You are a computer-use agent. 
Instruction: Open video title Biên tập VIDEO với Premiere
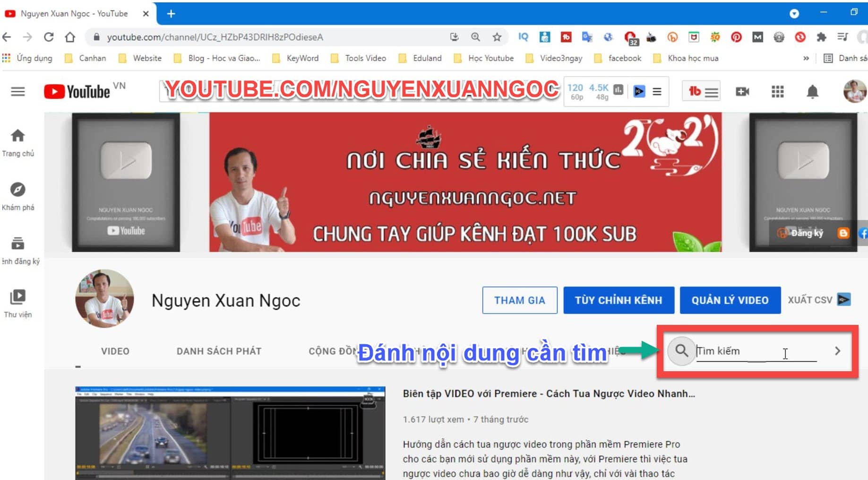[x=549, y=393]
